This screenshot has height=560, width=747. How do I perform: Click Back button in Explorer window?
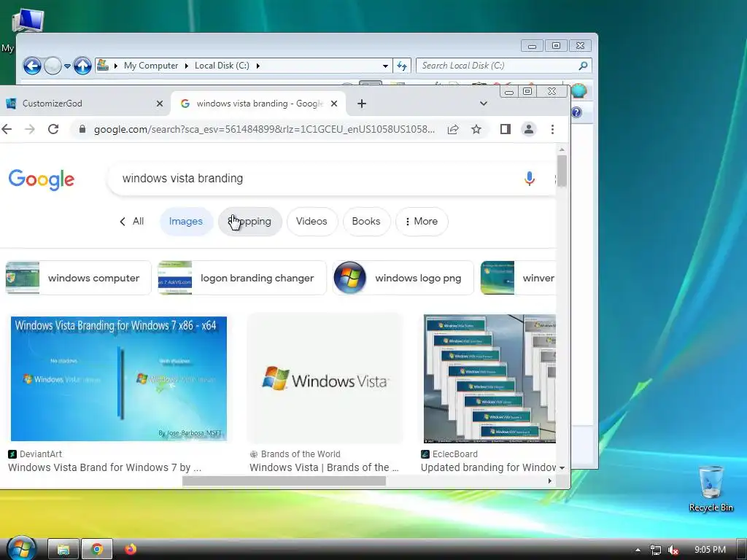[32, 66]
